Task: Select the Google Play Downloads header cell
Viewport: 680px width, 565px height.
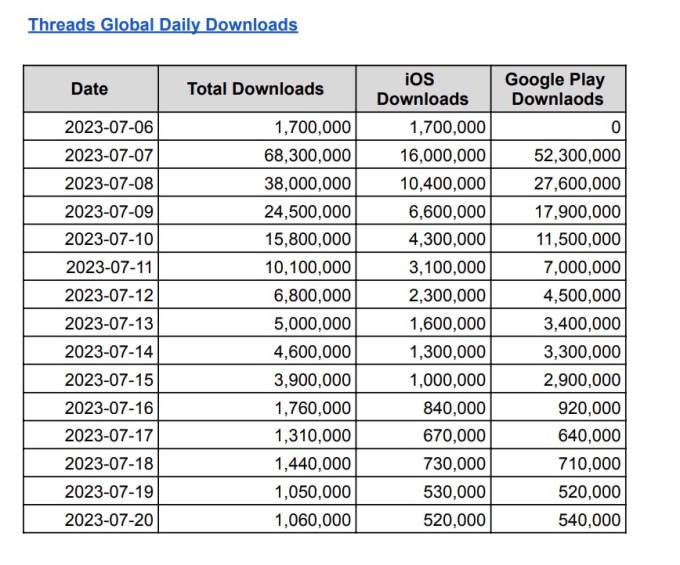Action: tap(554, 89)
